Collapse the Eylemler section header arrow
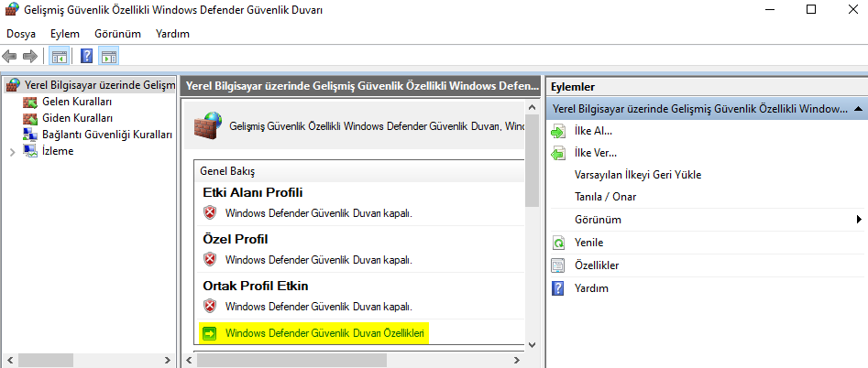 tap(858, 110)
